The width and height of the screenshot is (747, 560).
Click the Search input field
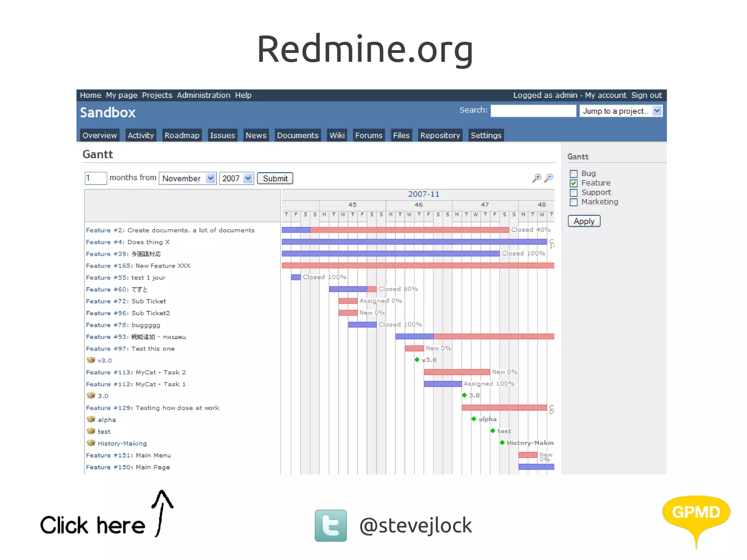coord(533,111)
